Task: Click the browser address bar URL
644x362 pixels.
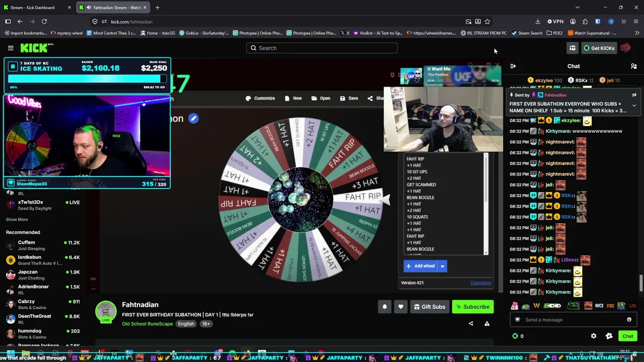Action: point(131,22)
